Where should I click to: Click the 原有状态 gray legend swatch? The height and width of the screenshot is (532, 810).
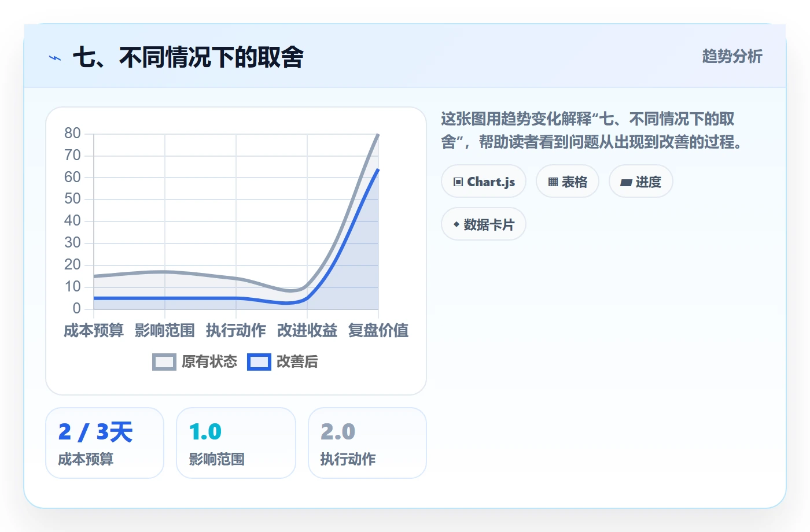pos(164,362)
